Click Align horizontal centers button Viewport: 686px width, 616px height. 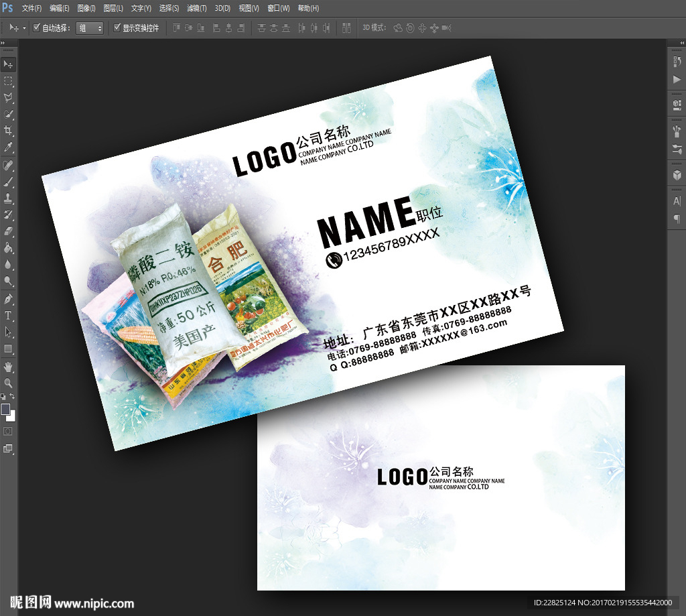click(228, 28)
